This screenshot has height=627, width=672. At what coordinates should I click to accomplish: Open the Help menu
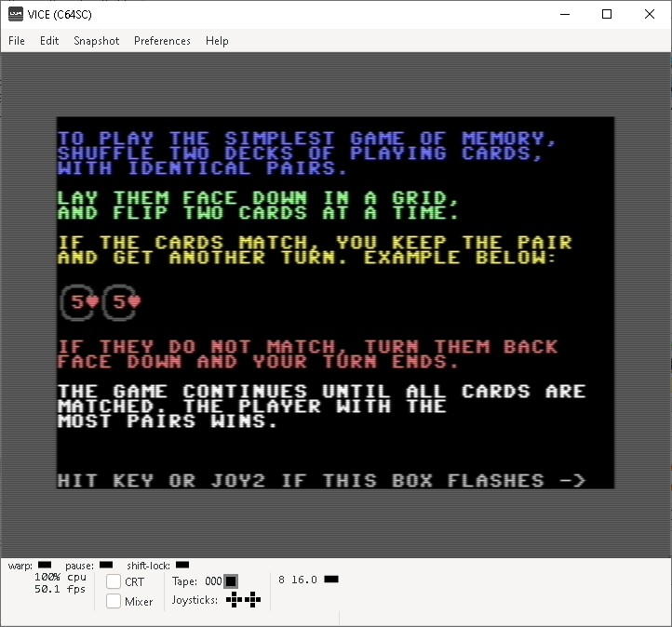(x=217, y=41)
